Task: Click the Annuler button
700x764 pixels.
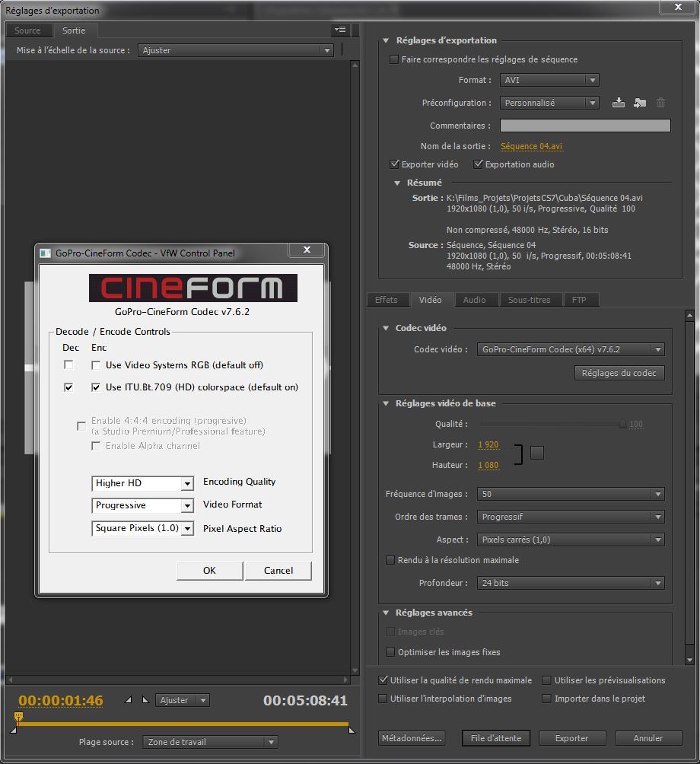Action: (x=647, y=737)
